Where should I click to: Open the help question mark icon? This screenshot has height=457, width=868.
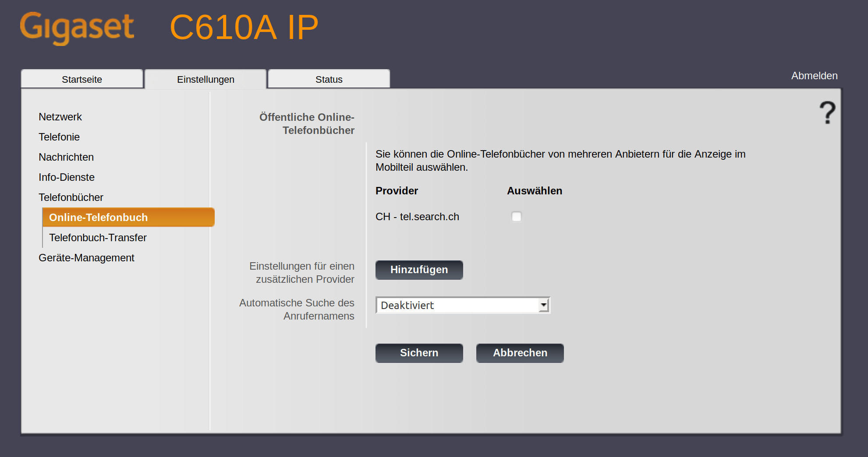pyautogui.click(x=827, y=113)
